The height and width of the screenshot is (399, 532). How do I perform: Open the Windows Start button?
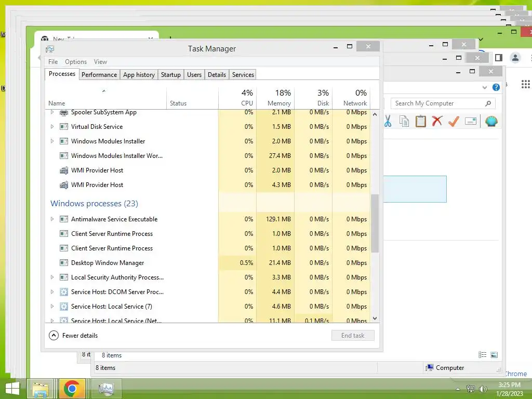[12, 389]
